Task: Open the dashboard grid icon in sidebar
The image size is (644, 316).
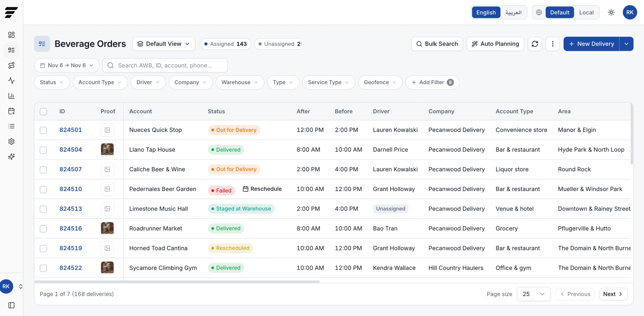Action: [x=12, y=35]
